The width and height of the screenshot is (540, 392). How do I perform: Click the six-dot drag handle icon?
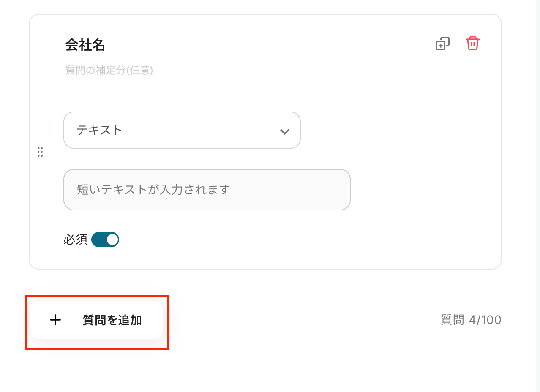tap(40, 152)
